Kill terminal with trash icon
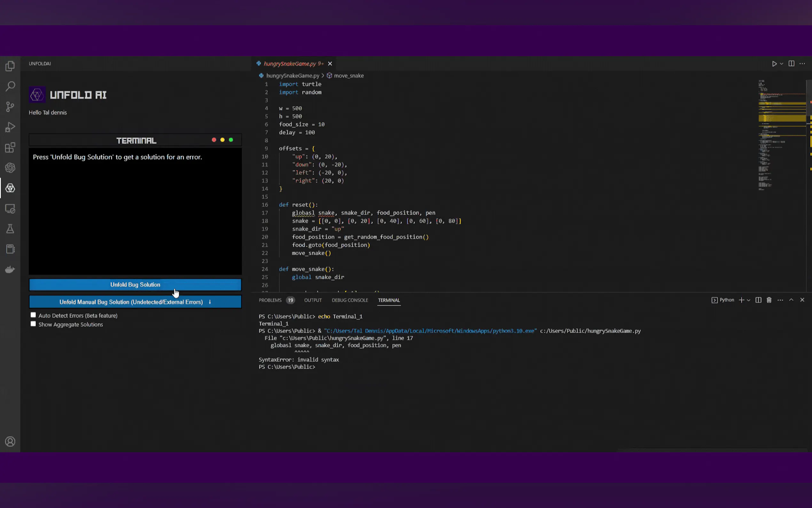 769,300
